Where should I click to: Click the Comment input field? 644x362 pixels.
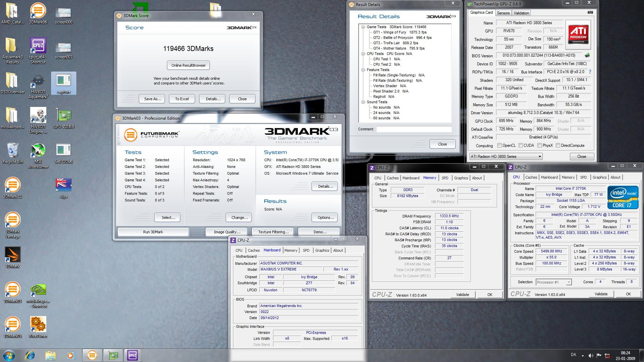414,129
